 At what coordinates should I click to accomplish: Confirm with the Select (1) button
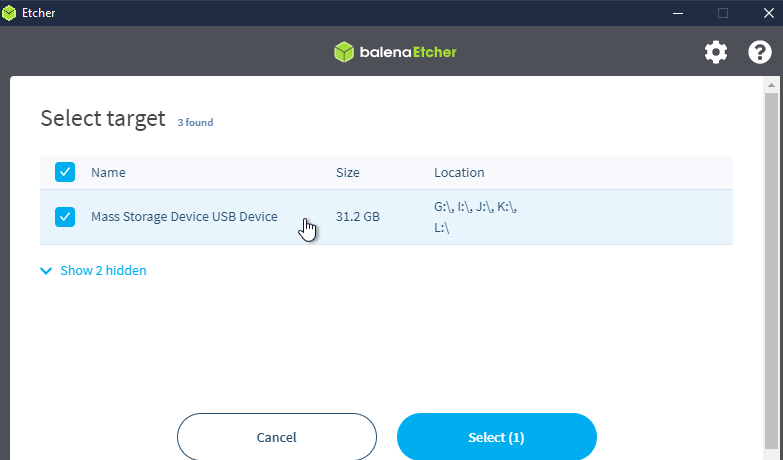tap(496, 437)
